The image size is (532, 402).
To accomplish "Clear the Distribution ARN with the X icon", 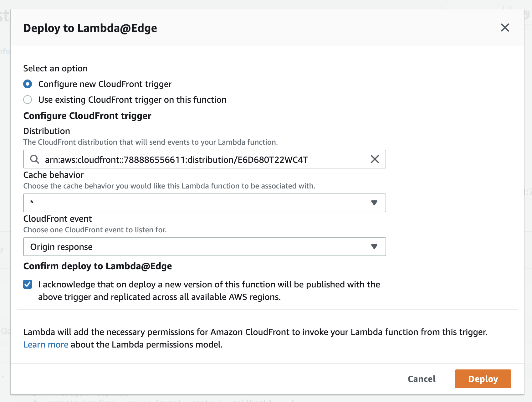I will [375, 159].
